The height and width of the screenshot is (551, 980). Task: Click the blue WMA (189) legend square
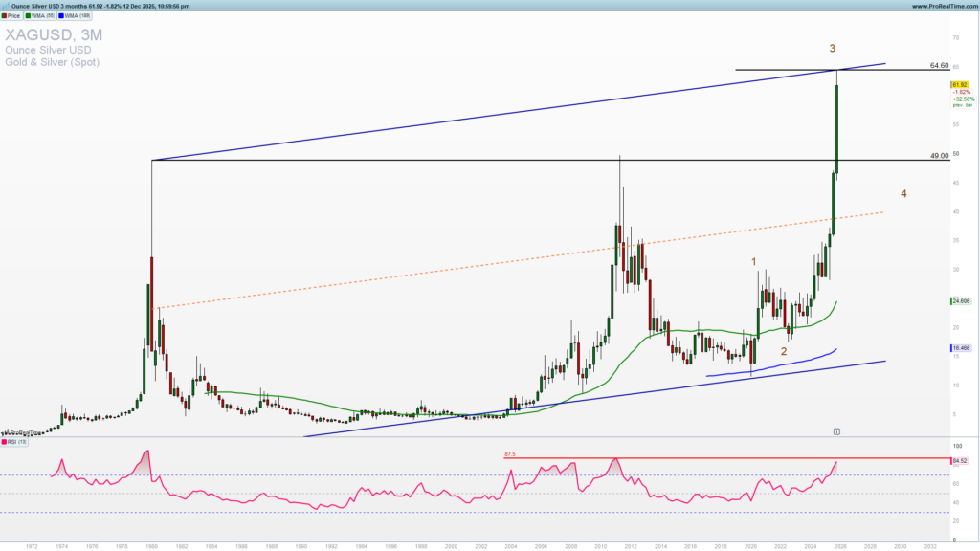click(61, 14)
